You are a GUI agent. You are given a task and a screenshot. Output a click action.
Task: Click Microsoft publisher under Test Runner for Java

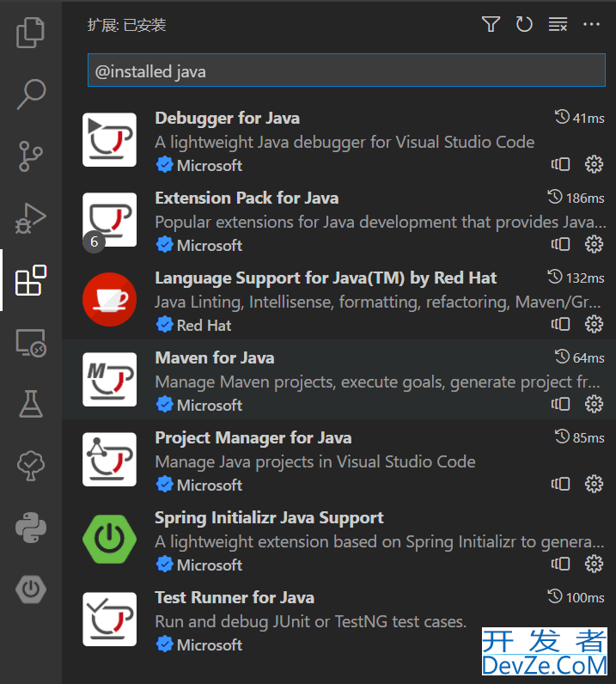[x=210, y=644]
